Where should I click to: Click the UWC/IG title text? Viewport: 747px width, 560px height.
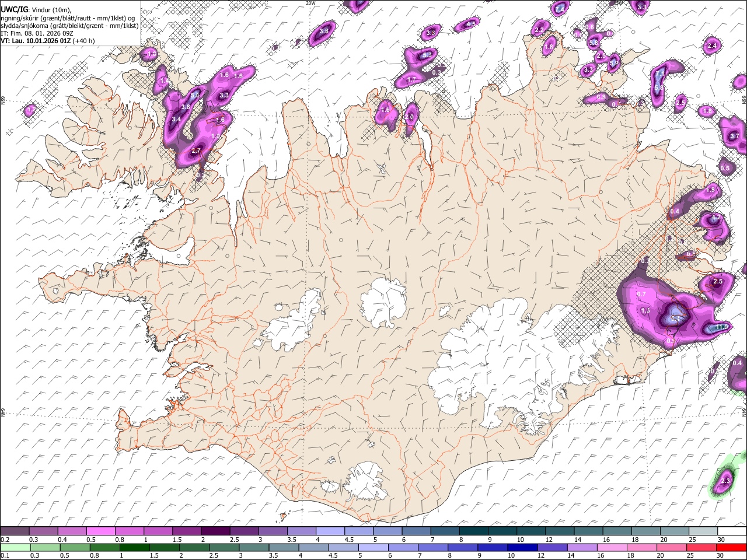14,10
